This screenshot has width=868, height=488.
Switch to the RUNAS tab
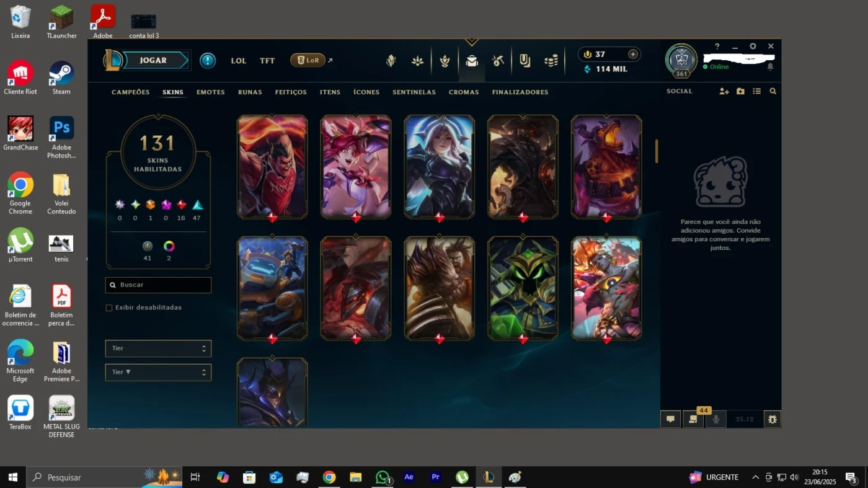click(x=250, y=92)
